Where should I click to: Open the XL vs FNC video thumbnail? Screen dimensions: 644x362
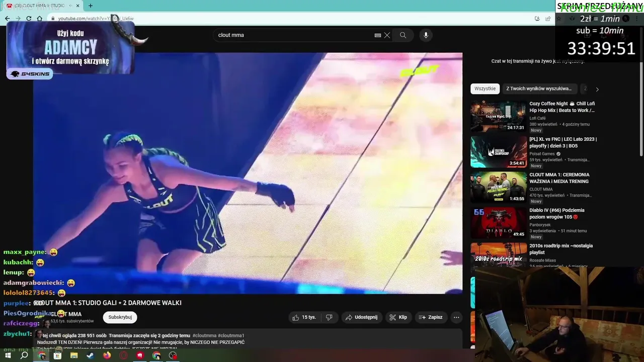[499, 152]
